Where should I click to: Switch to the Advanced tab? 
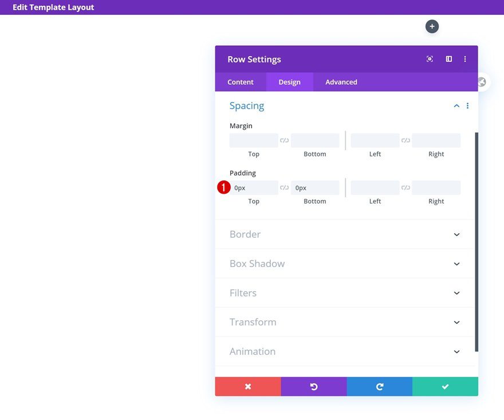(340, 82)
